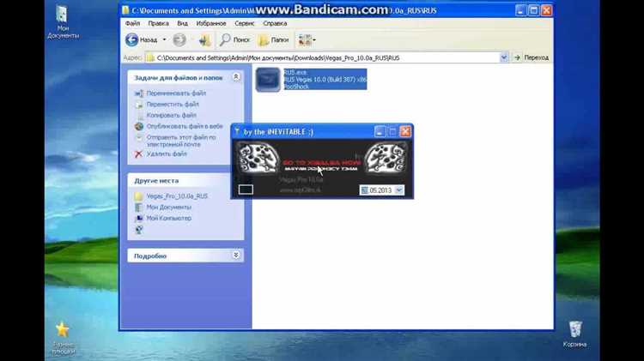This screenshot has width=644, height=361.
Task: Collapse the file and folder tasks panel
Action: [x=236, y=77]
